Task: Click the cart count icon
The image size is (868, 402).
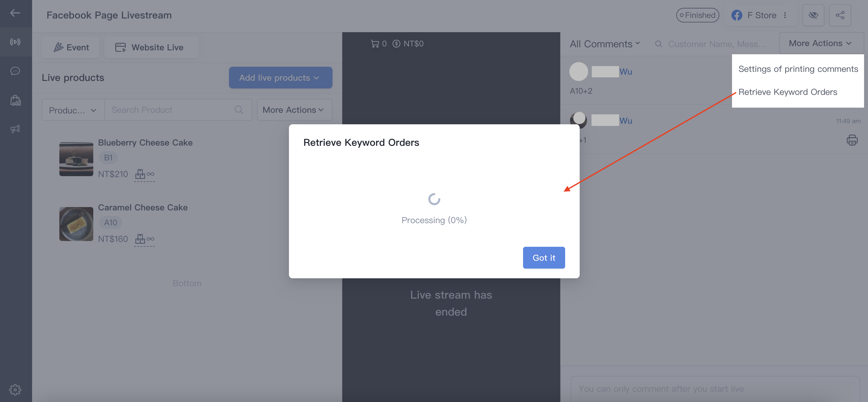Action: pos(375,44)
